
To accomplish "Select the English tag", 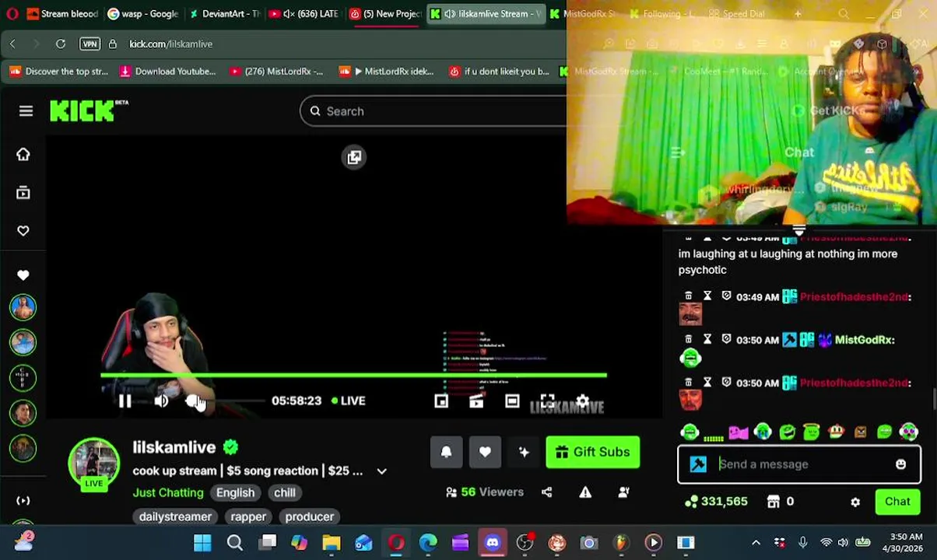I will (235, 492).
